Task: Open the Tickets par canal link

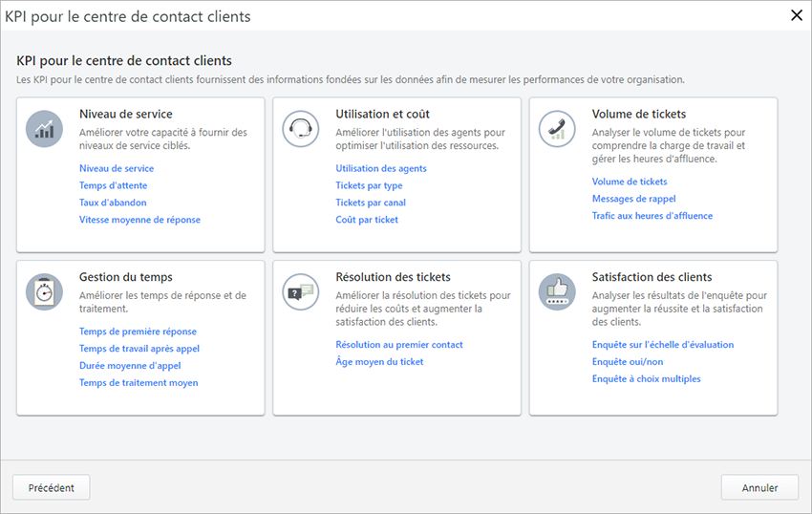Action: pos(371,203)
